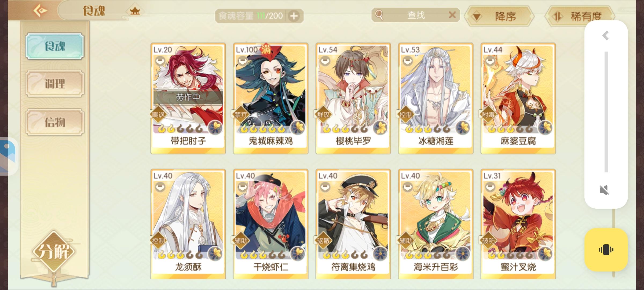The image size is (644, 290).
Task: Select the 调理 tab in sidebar
Action: (55, 84)
